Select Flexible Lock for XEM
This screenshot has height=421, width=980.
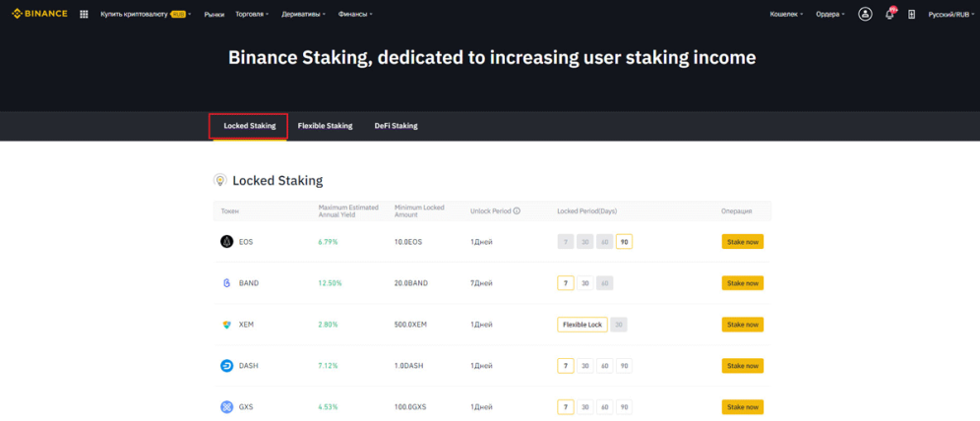[x=582, y=325]
